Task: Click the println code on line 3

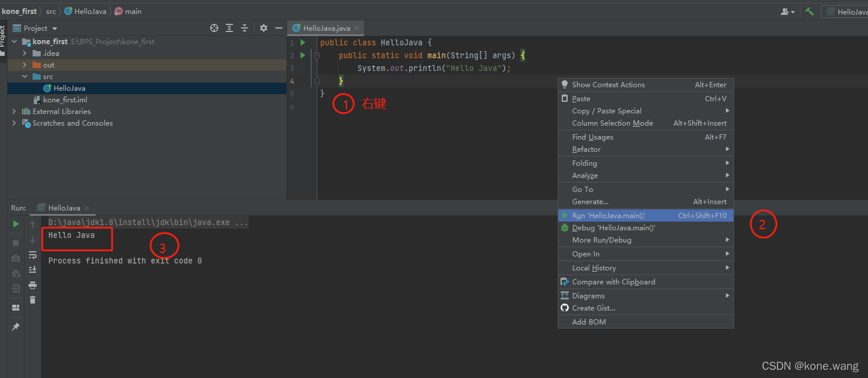Action: [x=434, y=68]
